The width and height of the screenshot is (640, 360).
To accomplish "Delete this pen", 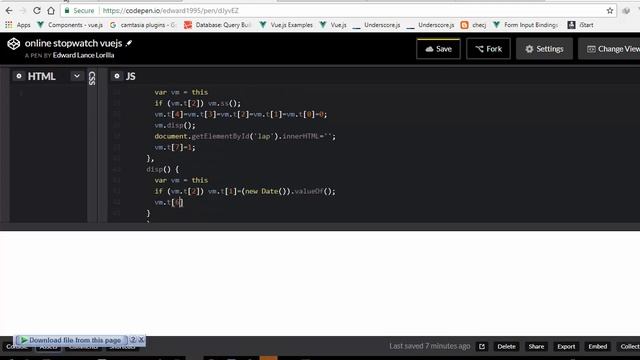I will (506, 347).
